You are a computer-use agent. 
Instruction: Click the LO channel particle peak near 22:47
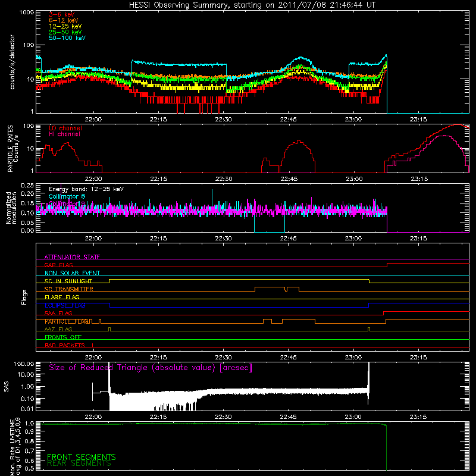tap(298, 140)
